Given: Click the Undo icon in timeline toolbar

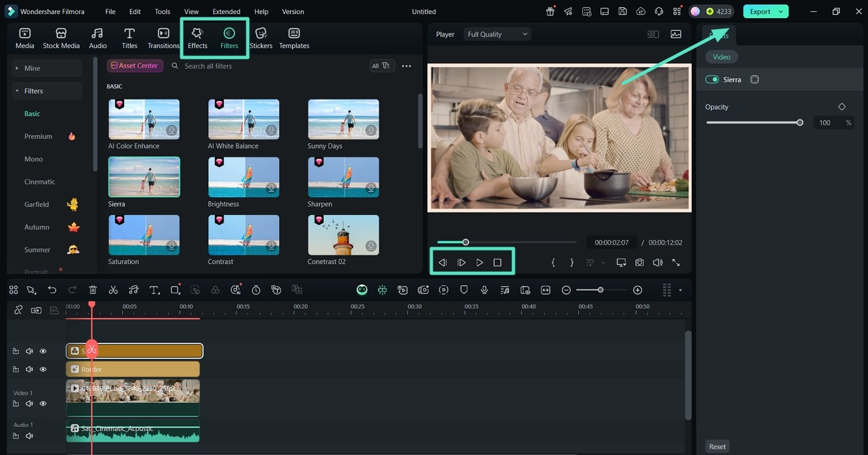Looking at the screenshot, I should [52, 290].
